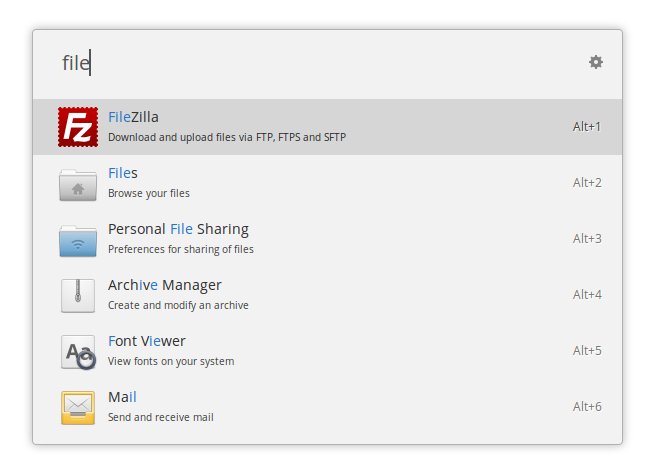Screen dimensions: 646x474
Task: Click the Alt+5 shortcut label
Action: coord(587,350)
